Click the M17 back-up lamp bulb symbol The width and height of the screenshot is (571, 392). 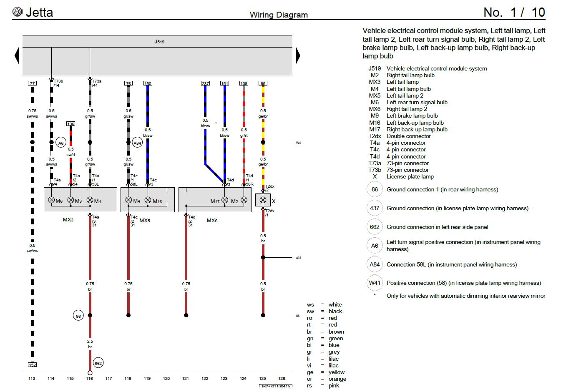point(225,200)
